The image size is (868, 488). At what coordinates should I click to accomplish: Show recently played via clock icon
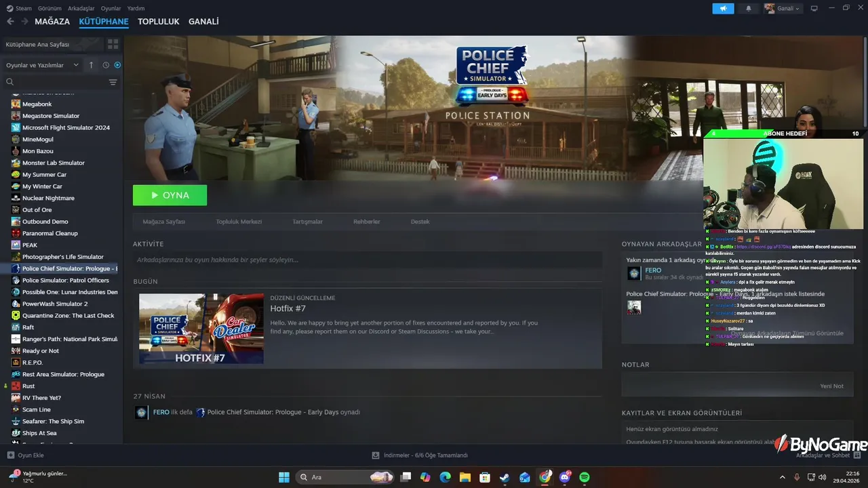tap(106, 65)
